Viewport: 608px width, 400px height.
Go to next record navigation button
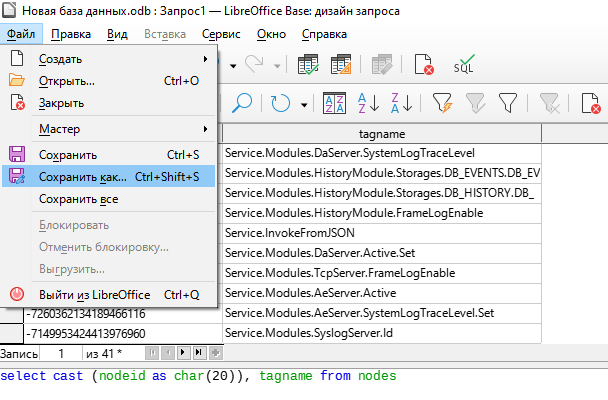[183, 353]
